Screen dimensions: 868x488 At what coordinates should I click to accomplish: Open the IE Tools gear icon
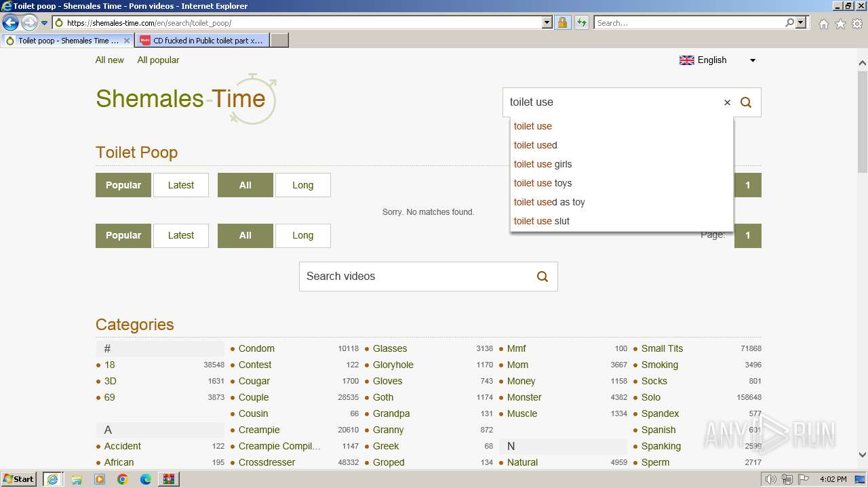(857, 24)
